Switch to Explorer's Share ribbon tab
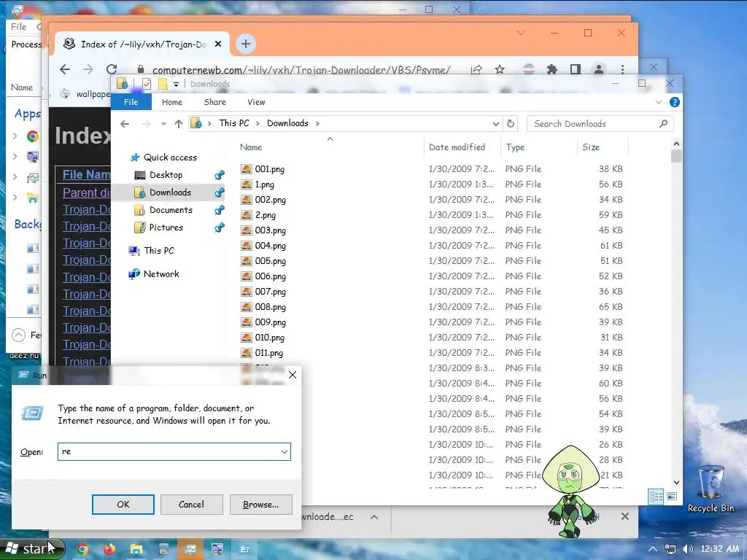Image resolution: width=747 pixels, height=560 pixels. click(215, 102)
